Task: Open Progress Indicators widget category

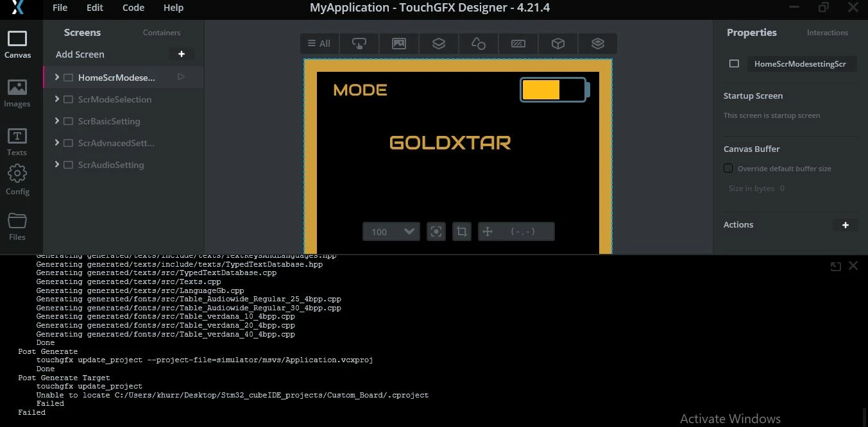Action: 518,44
